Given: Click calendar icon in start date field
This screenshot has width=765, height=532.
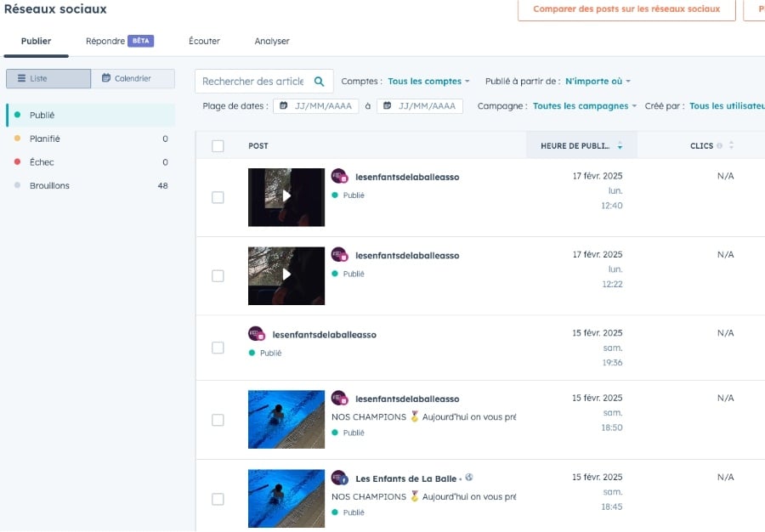Looking at the screenshot, I should pyautogui.click(x=283, y=105).
